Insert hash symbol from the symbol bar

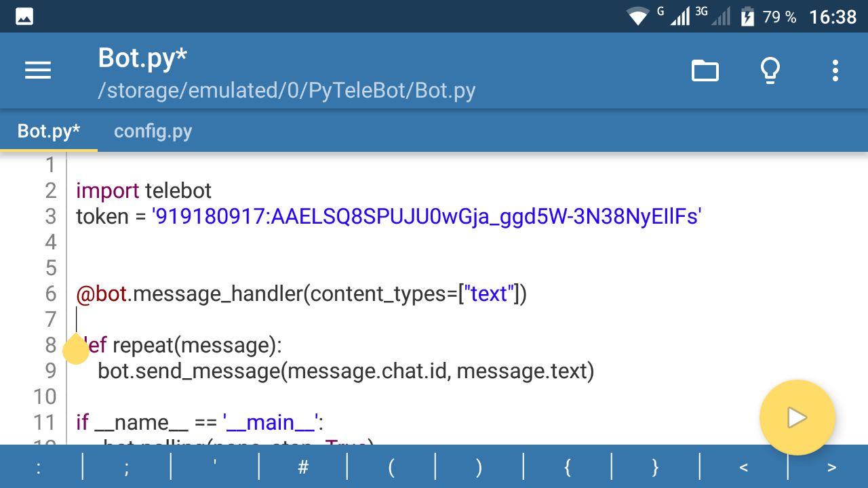tap(303, 467)
